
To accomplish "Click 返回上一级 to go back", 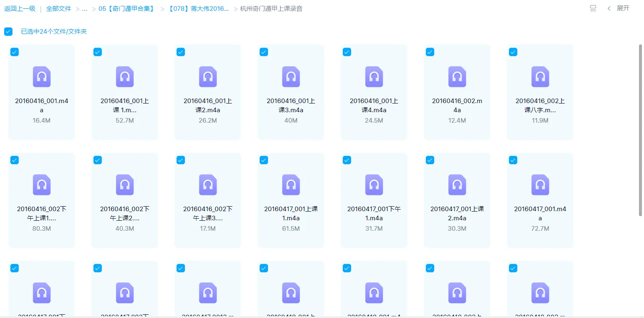I will (20, 9).
